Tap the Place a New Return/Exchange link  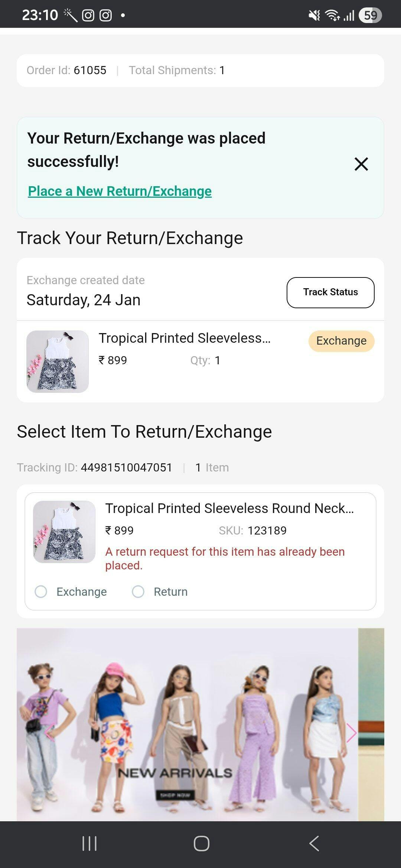pos(120,191)
